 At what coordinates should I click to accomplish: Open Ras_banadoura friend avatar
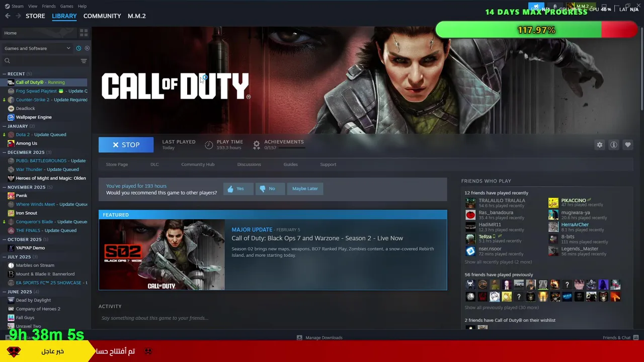(470, 215)
